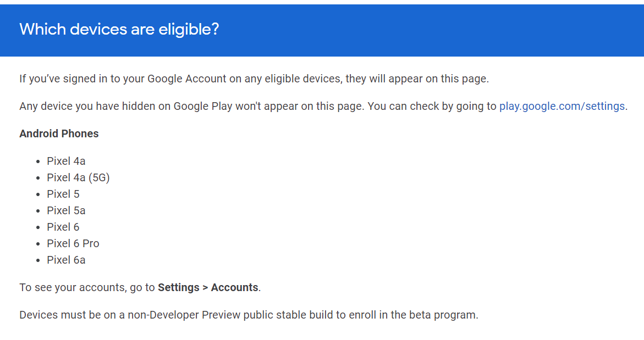Choose Pixel 6 in the device list

click(x=63, y=227)
